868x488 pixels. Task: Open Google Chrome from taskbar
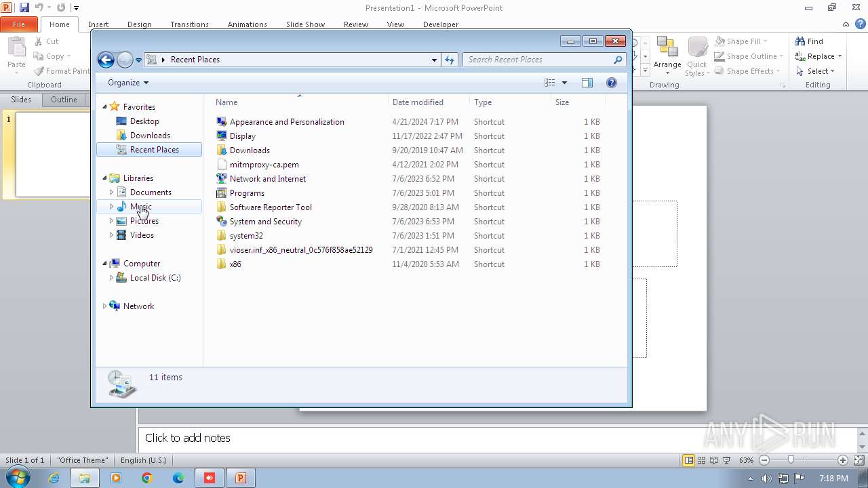coord(147,478)
